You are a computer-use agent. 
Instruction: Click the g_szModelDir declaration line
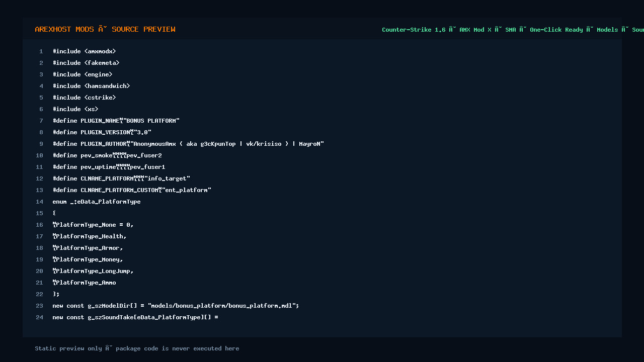click(x=176, y=306)
